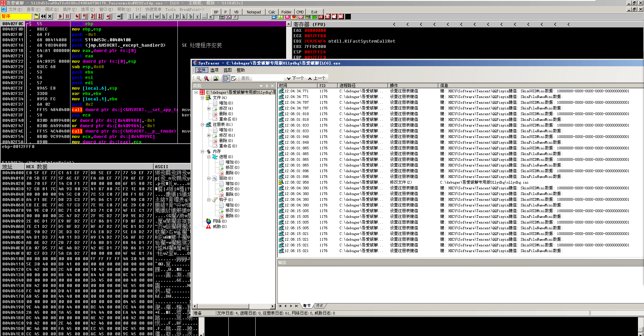This screenshot has width=644, height=336.
Task: Click the Go to address icon
Action: (120, 16)
